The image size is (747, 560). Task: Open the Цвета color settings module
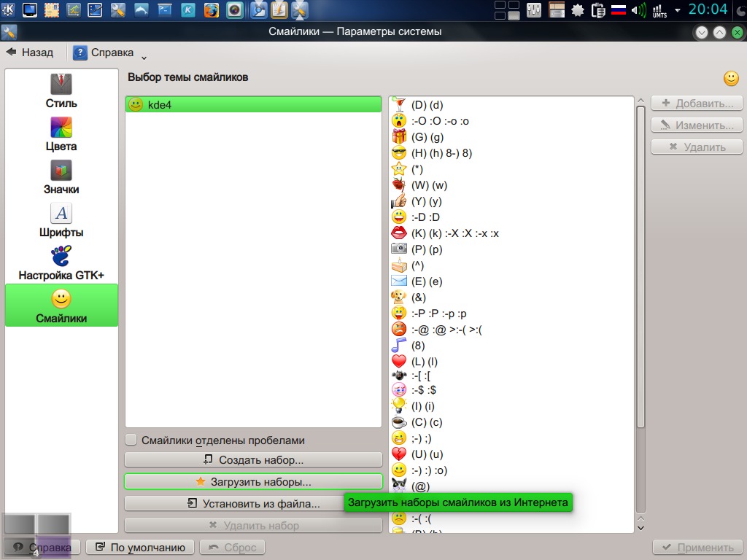(x=61, y=134)
